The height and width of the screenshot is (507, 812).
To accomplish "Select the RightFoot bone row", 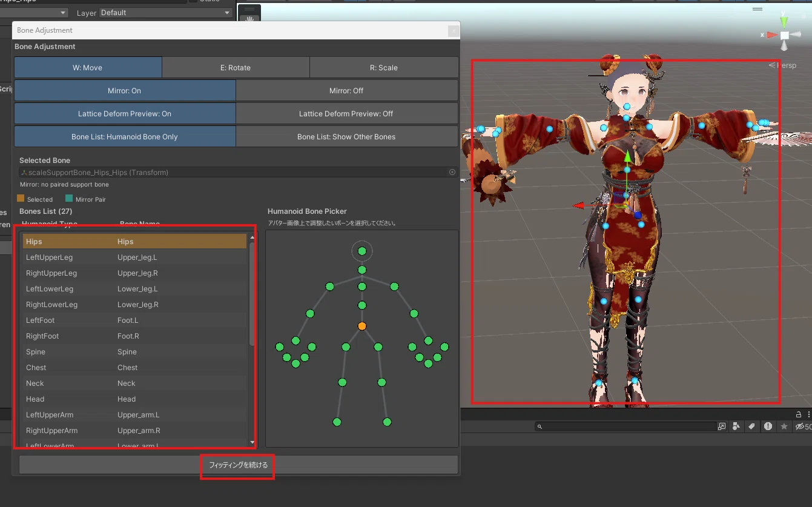I will [135, 336].
